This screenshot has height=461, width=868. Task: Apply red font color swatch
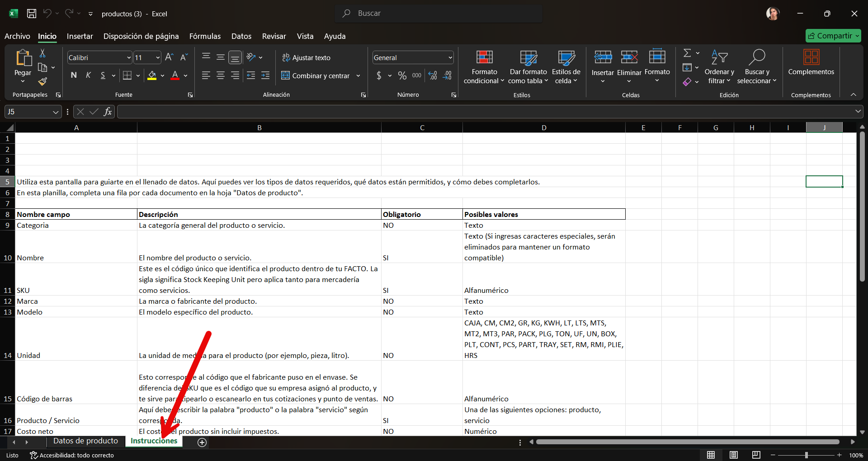[175, 75]
